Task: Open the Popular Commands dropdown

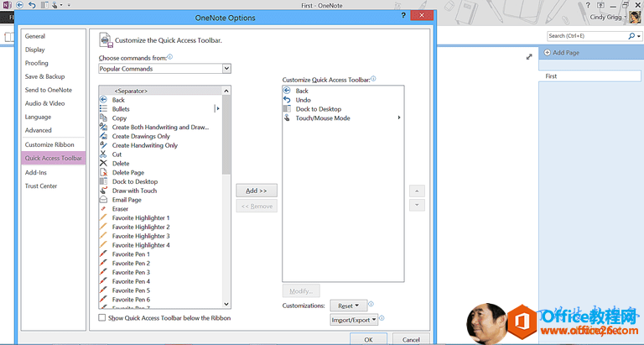Action: tap(164, 69)
